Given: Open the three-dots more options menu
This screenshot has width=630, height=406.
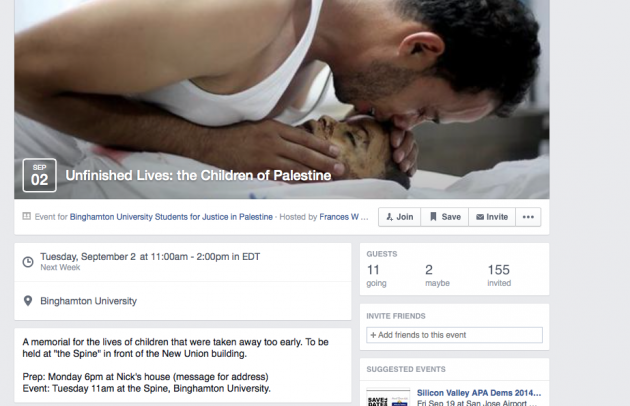Looking at the screenshot, I should point(528,217).
